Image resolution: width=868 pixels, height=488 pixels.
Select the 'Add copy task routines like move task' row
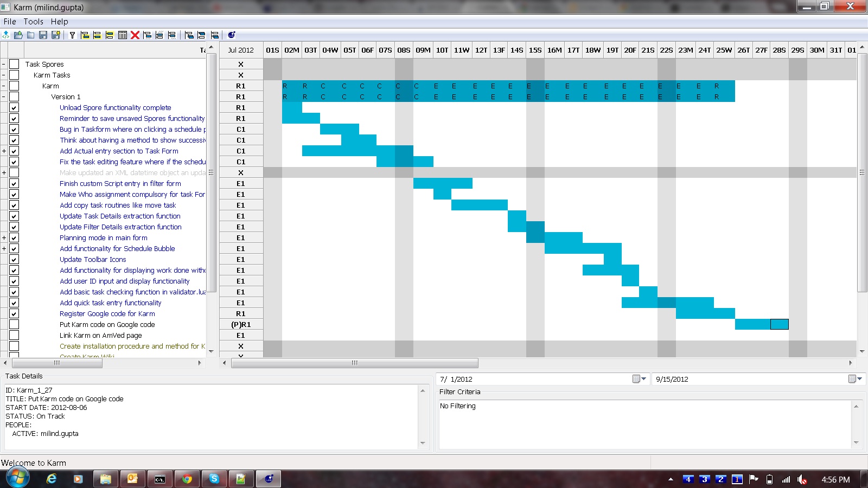pos(118,205)
